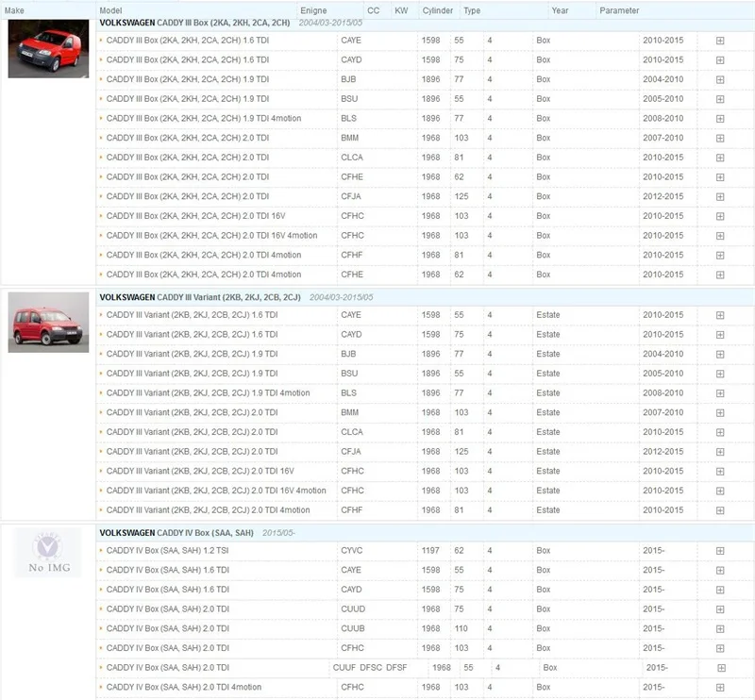Select engine code CFJA in Caddy III Box
Image resolution: width=755 pixels, height=700 pixels.
click(350, 196)
